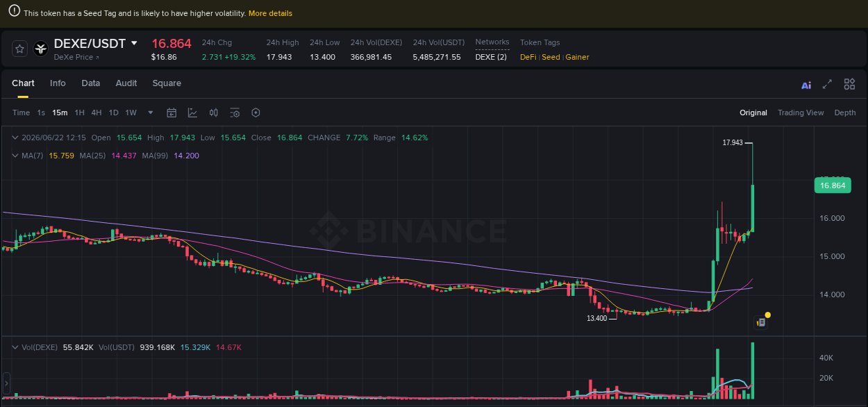Open the DeFi token tag

[529, 57]
